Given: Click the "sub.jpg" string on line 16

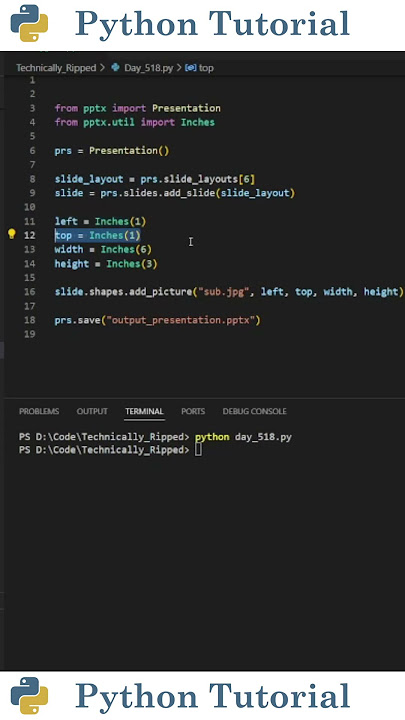Looking at the screenshot, I should [x=226, y=292].
